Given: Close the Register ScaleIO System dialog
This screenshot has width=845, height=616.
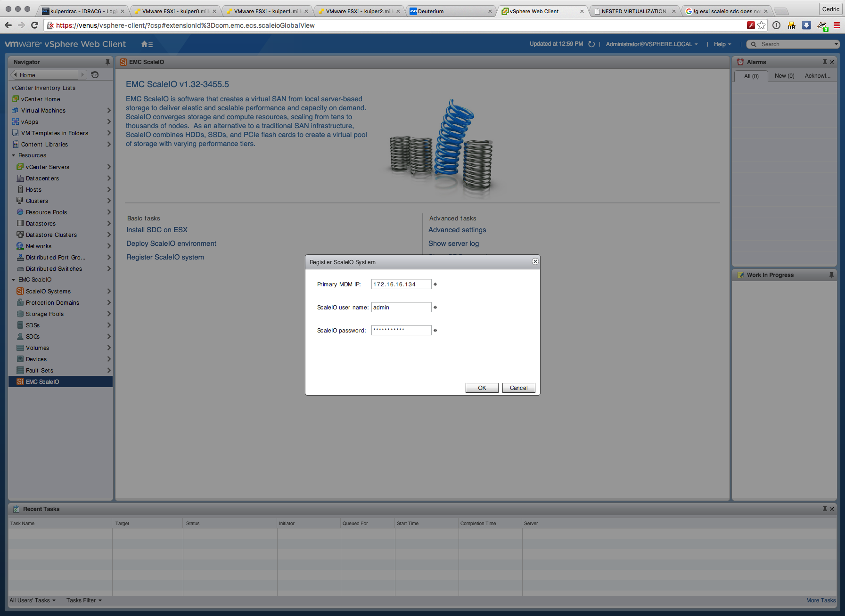Looking at the screenshot, I should 535,261.
